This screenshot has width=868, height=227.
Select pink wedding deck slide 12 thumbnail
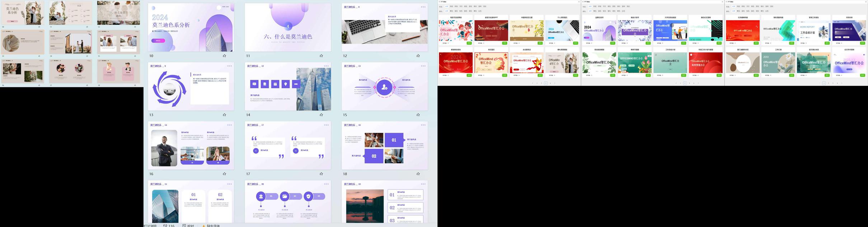pos(118,13)
